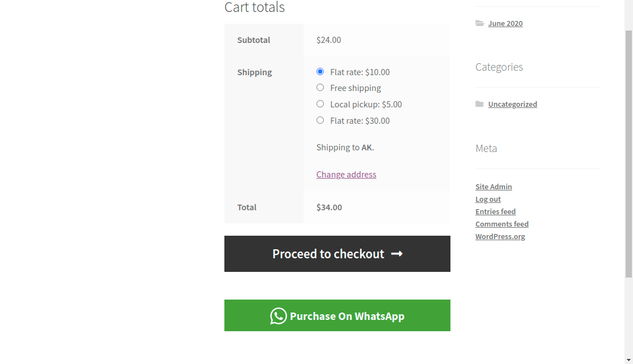Click the folder icon beside Uncategorized
The height and width of the screenshot is (364, 633).
479,104
